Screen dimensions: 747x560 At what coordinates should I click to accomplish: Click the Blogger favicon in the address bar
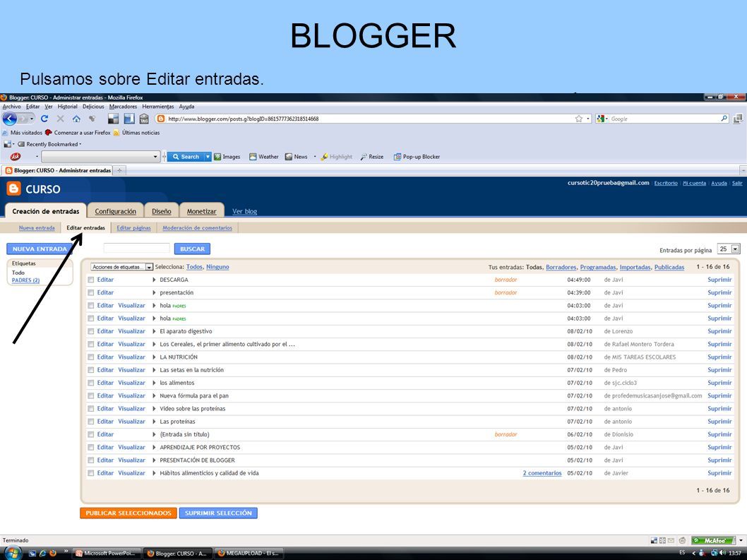160,119
